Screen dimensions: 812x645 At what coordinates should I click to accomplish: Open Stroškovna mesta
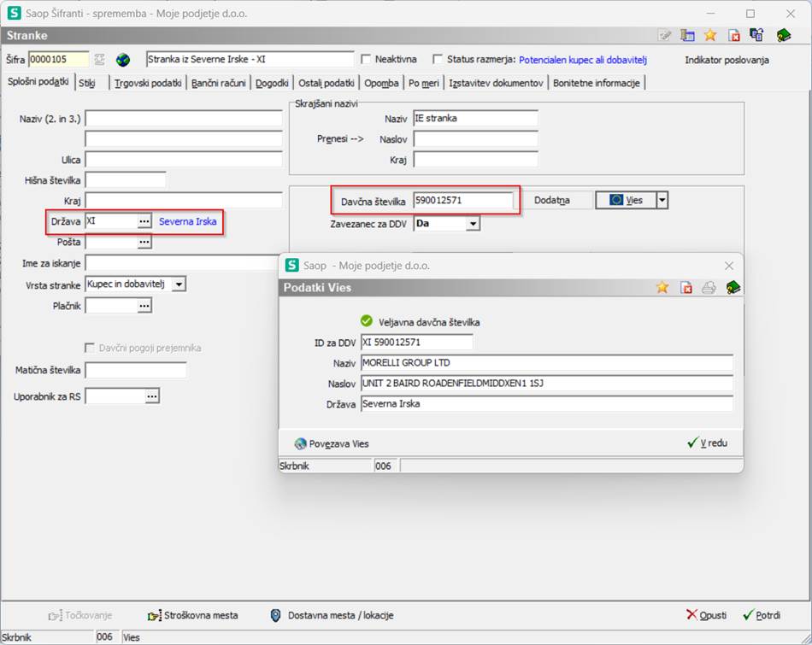(192, 615)
